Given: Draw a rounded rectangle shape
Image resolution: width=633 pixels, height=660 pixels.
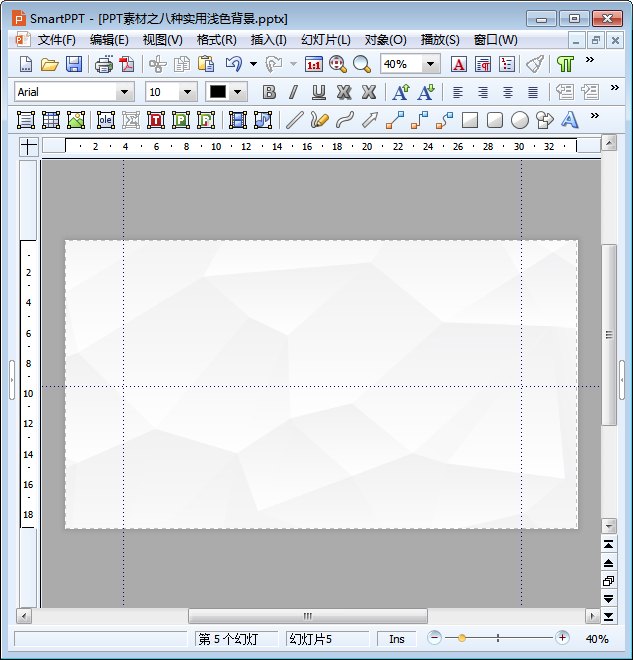Looking at the screenshot, I should (x=495, y=120).
